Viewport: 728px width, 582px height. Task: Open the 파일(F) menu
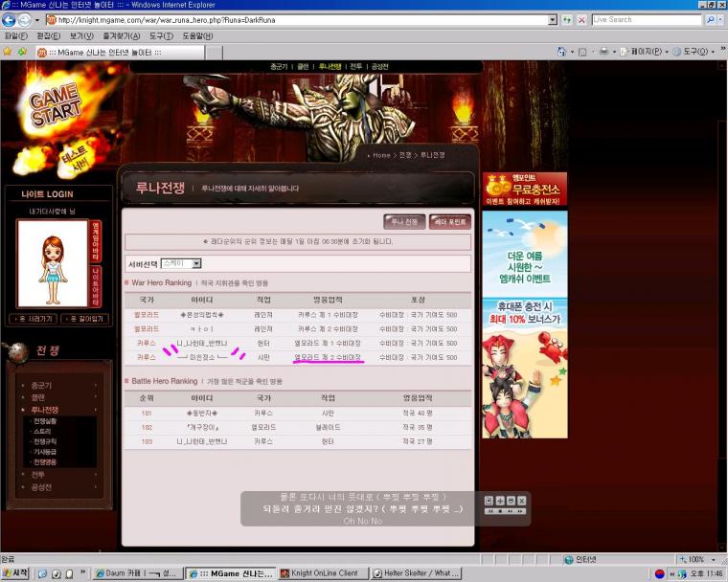[15, 35]
